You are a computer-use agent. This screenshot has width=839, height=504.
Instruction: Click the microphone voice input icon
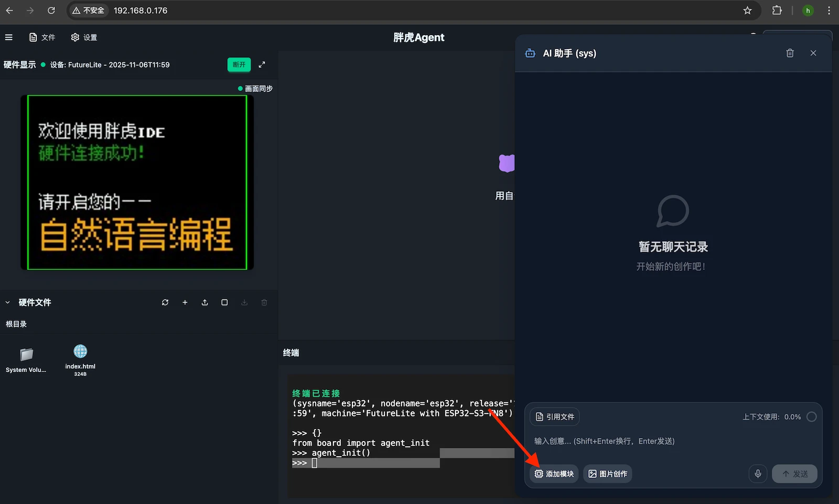(758, 474)
